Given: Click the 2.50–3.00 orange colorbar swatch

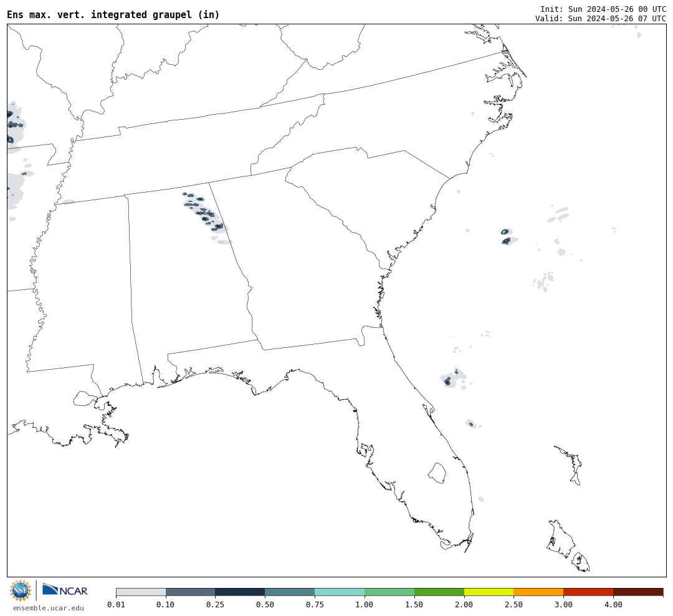Looking at the screenshot, I should click(x=538, y=592).
